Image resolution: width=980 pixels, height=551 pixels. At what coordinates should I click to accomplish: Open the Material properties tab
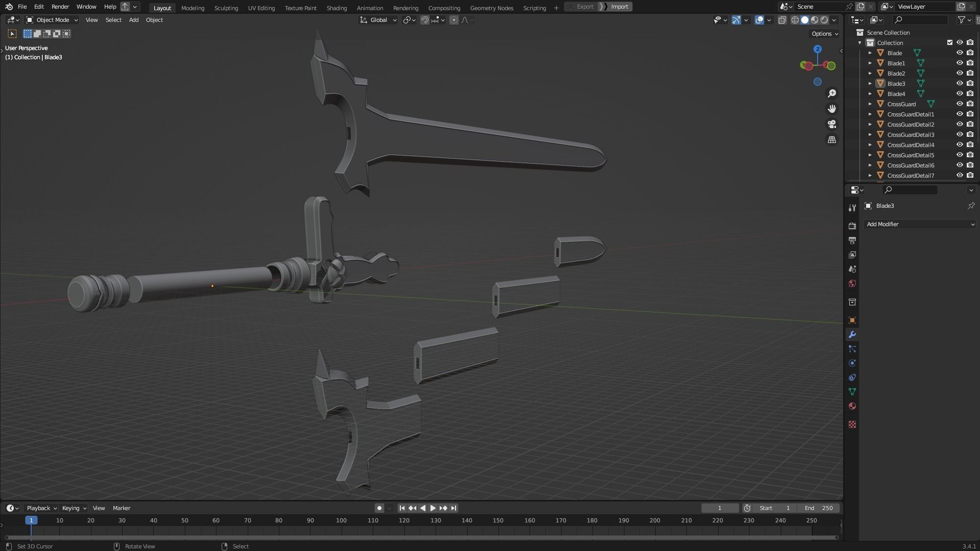[x=852, y=406]
